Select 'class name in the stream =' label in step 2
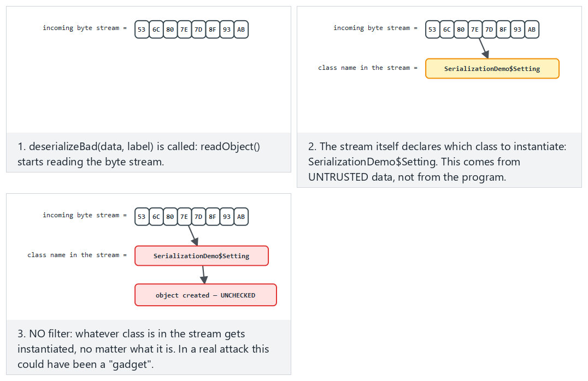Viewport: 588px width, 381px height. point(367,68)
